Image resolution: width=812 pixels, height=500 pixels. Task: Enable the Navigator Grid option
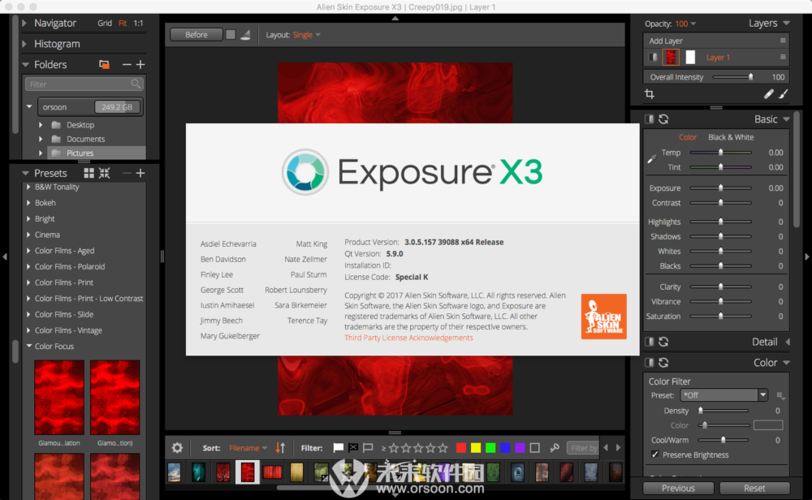[x=105, y=23]
